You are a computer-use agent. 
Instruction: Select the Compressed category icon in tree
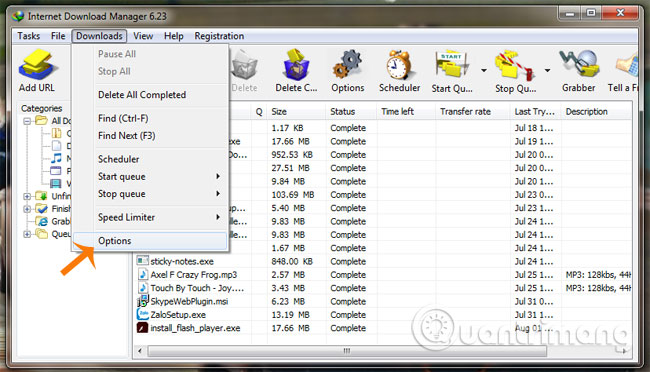point(56,133)
